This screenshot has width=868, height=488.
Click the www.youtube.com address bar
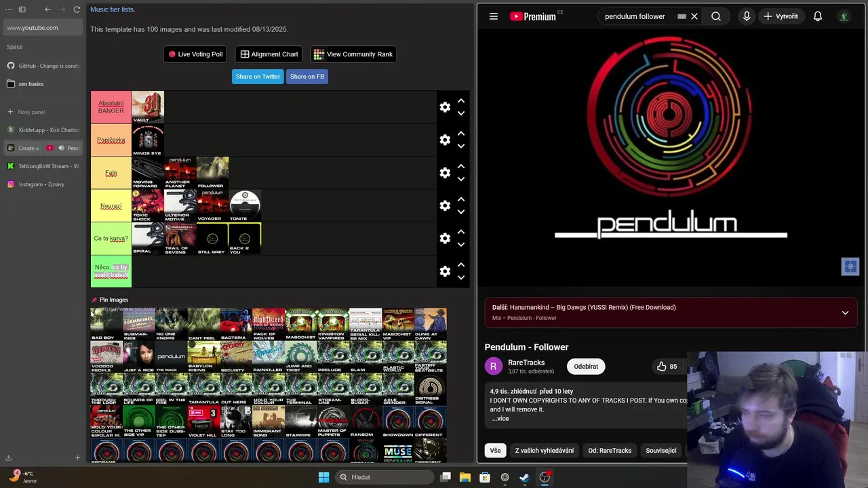pos(43,28)
